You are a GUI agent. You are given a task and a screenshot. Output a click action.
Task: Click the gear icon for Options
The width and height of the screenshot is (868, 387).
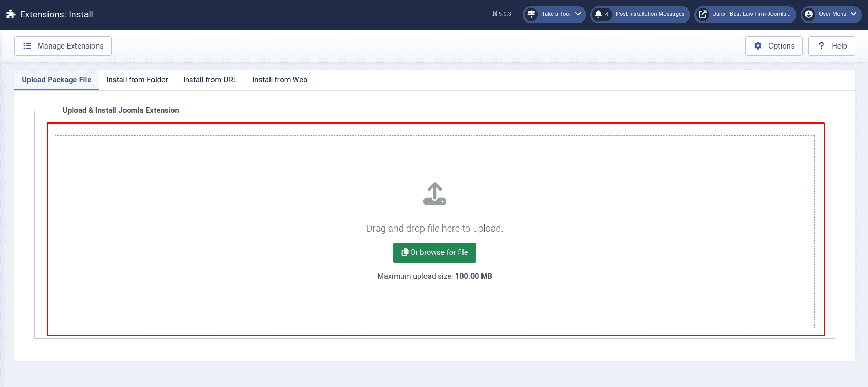758,46
